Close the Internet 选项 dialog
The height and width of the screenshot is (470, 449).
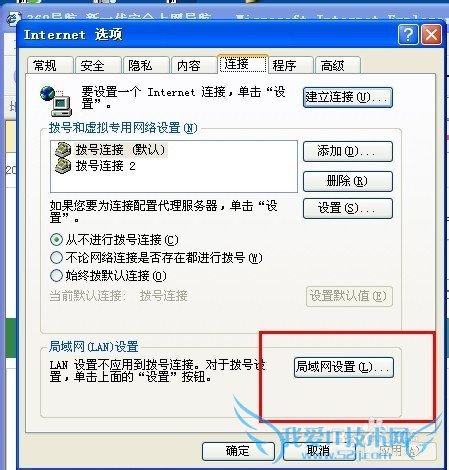tap(432, 34)
